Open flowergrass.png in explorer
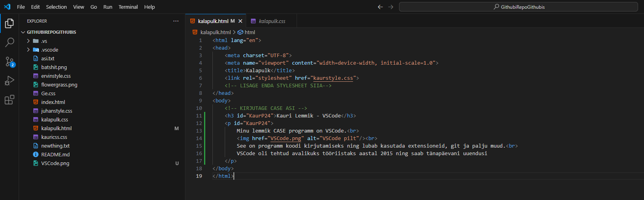The image size is (644, 200). [x=59, y=85]
